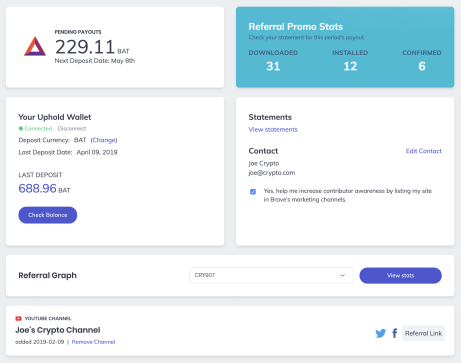Click the Check Balance button
The image size is (461, 363).
click(48, 215)
